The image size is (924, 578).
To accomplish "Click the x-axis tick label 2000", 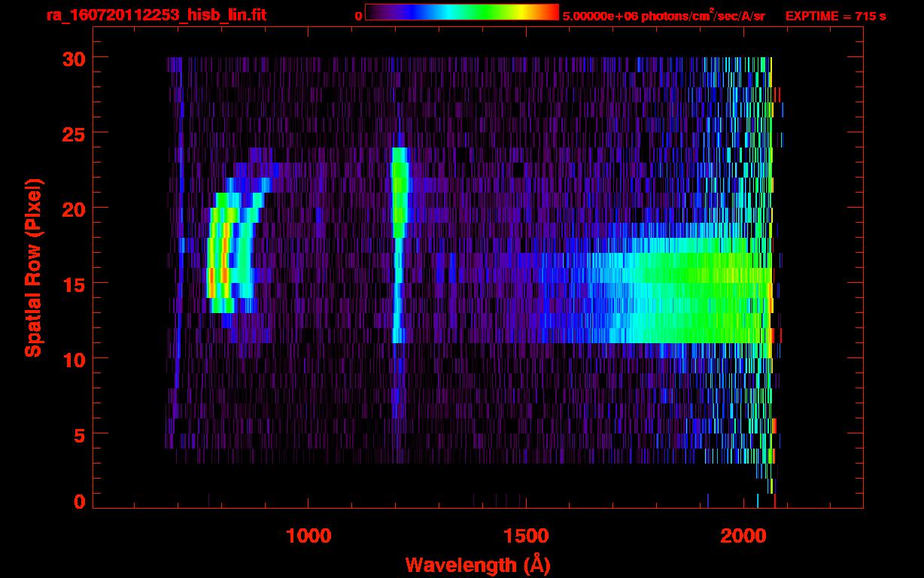I will pos(743,536).
